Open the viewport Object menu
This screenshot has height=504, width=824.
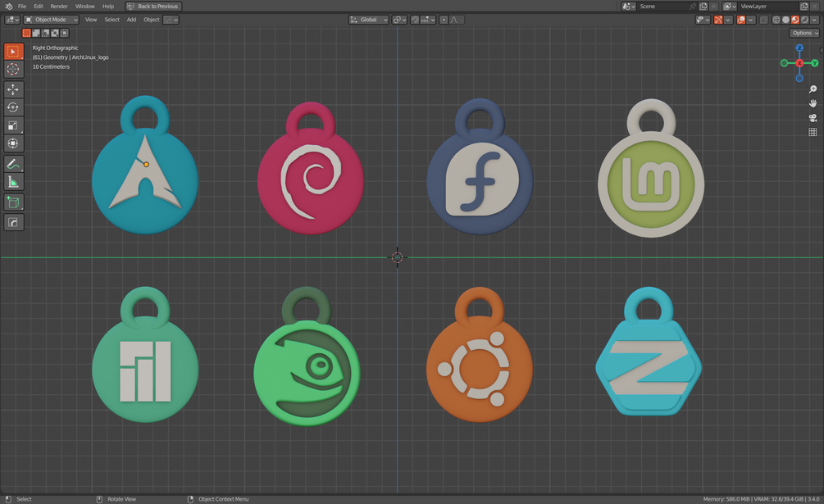tap(152, 20)
